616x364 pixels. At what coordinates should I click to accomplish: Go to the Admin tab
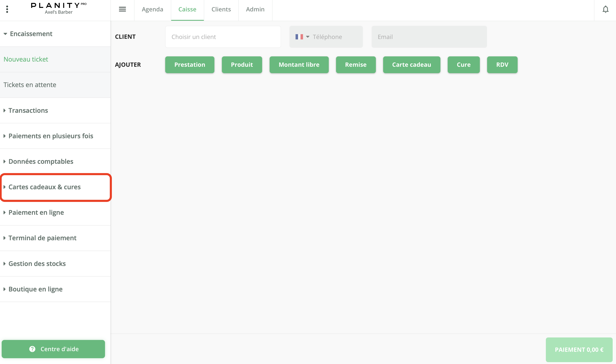point(255,9)
